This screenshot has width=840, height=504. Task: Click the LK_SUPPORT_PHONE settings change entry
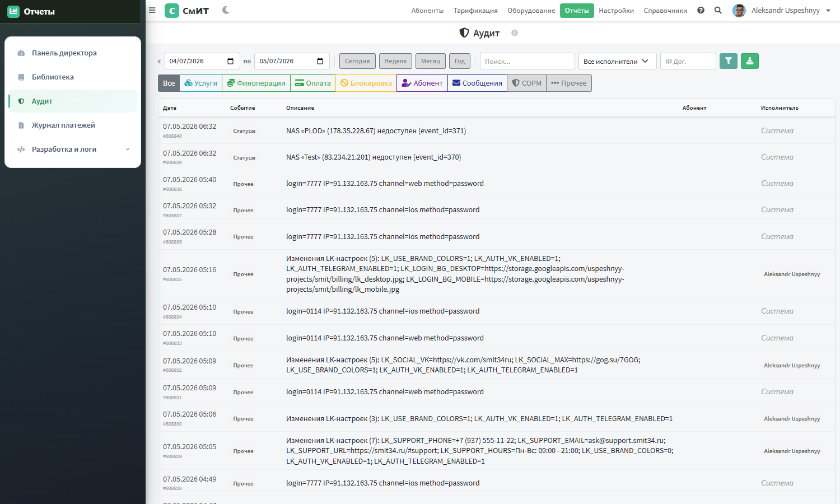(480, 451)
